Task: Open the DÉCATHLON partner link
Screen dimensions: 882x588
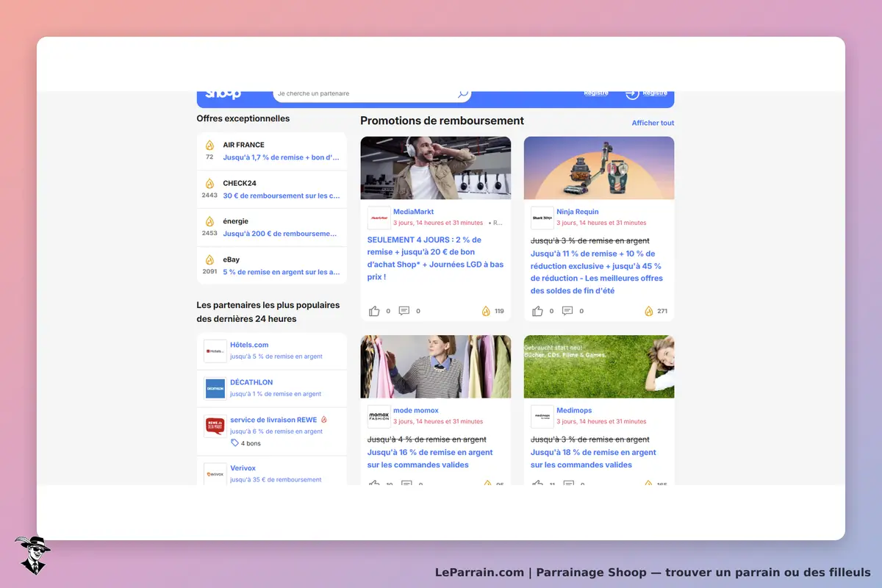Action: [x=251, y=382]
